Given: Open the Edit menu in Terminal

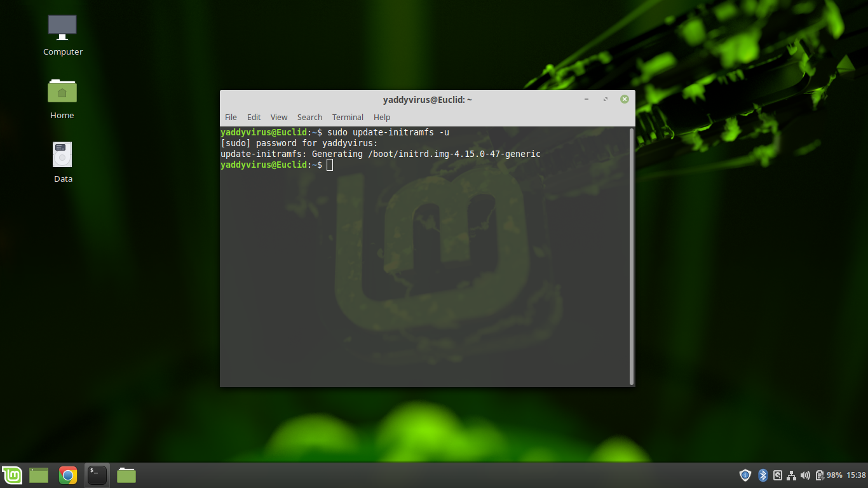Looking at the screenshot, I should click(254, 118).
